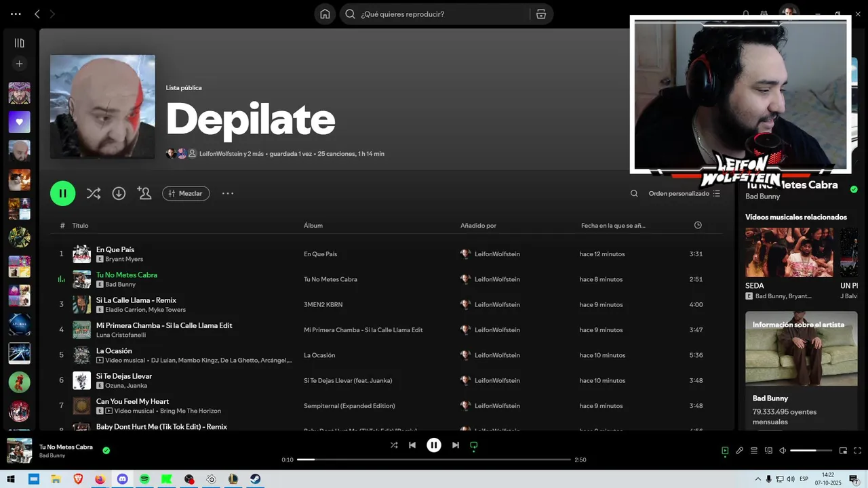
Task: Open album link 3MEN2 KBRN
Action: point(323,304)
